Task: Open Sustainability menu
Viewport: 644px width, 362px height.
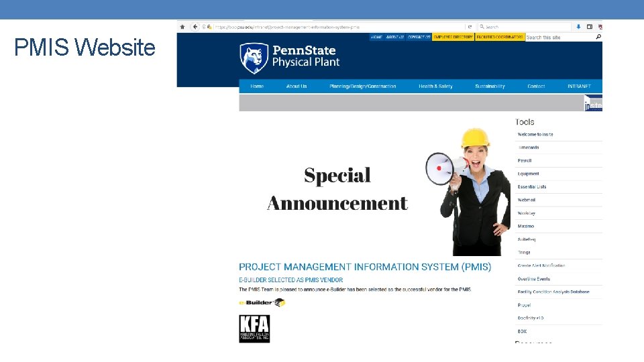Action: [490, 86]
